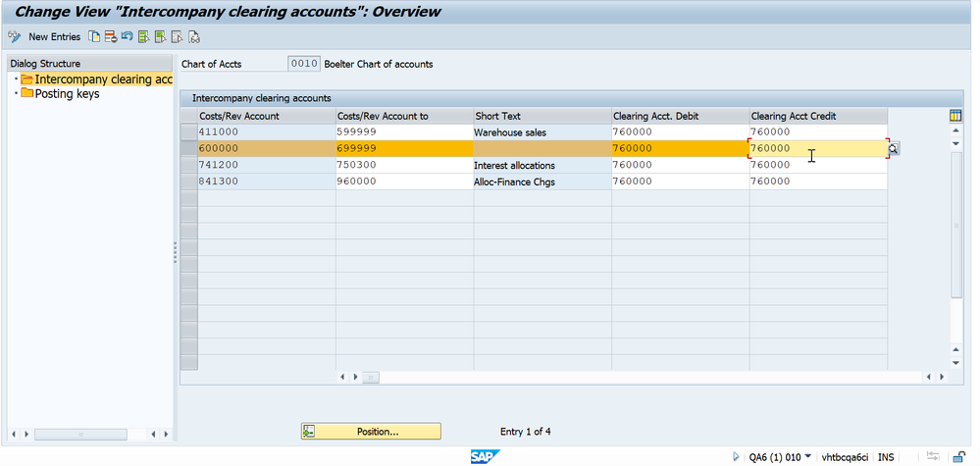Click table vertical scrollbar up arrow at top
980x466 pixels.
[955, 131]
